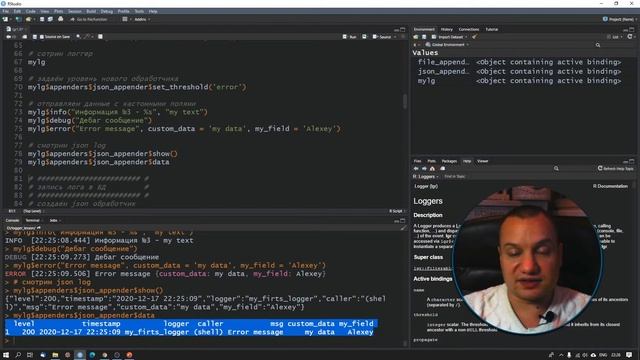Image resolution: width=640 pixels, height=360 pixels.
Task: Select the json_append... value row
Action: (x=523, y=71)
